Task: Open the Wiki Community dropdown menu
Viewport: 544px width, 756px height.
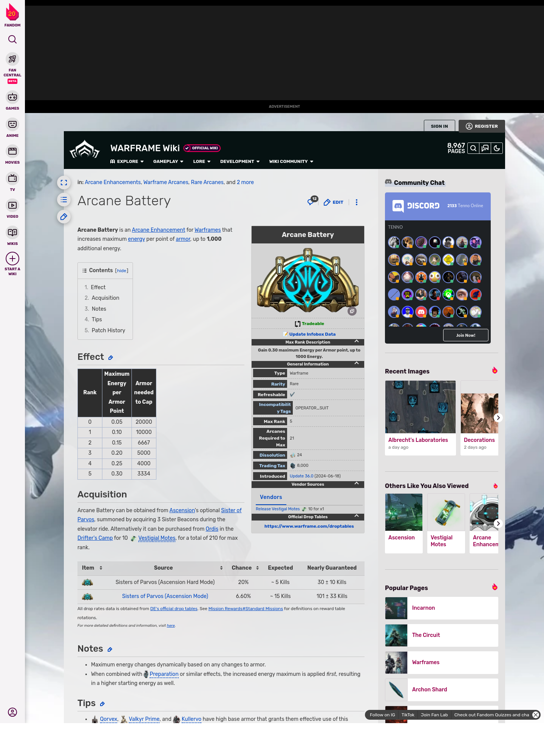Action: click(291, 161)
